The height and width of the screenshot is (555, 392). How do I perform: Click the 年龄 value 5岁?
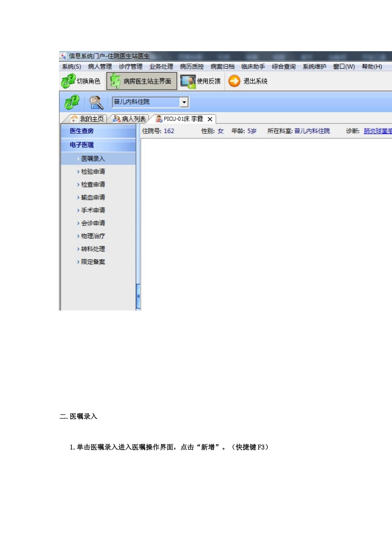tap(252, 131)
